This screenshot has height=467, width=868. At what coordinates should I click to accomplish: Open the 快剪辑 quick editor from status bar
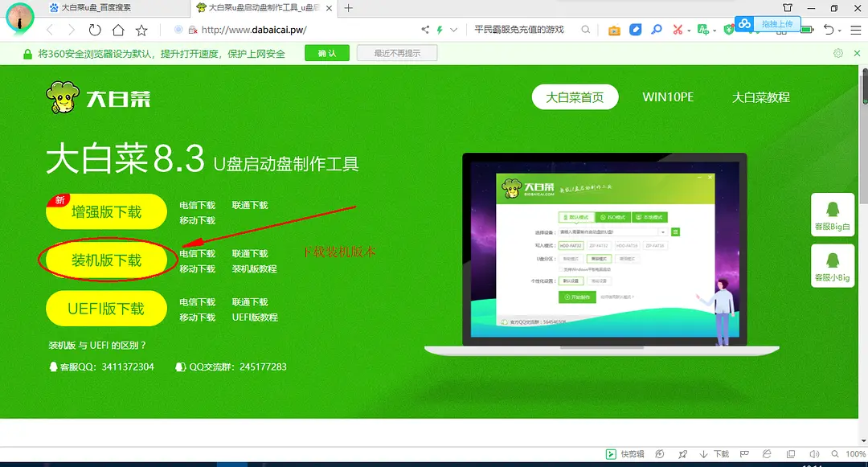coord(623,454)
